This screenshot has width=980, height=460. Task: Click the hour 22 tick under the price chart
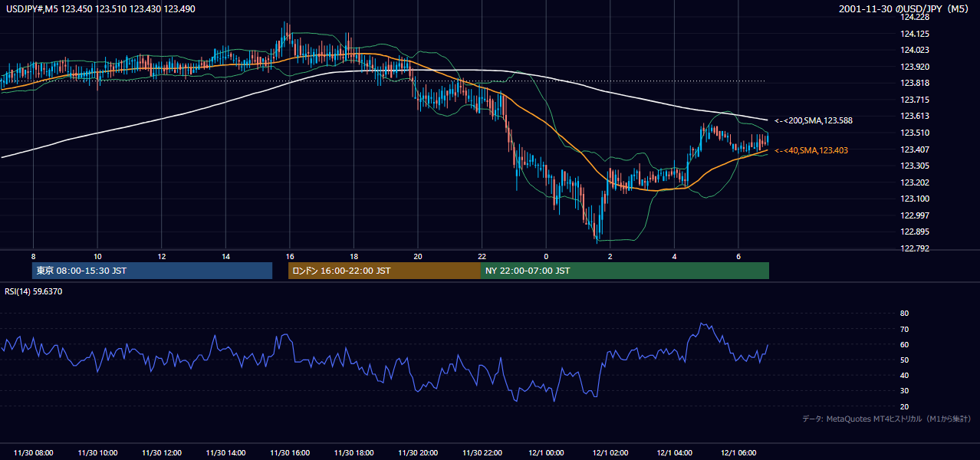click(x=482, y=256)
